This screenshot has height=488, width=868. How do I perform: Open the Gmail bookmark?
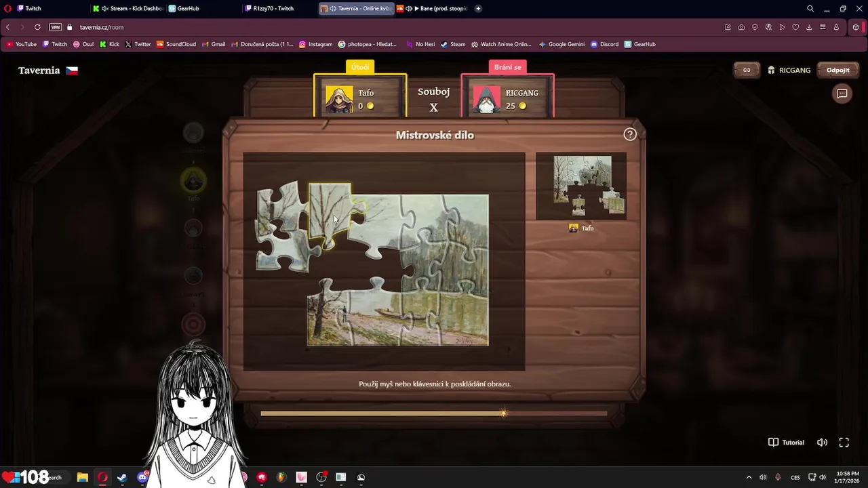214,44
